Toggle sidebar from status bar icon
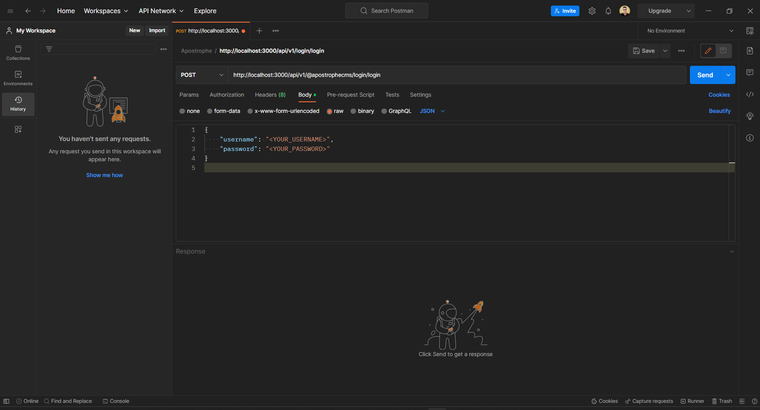 tap(6, 401)
